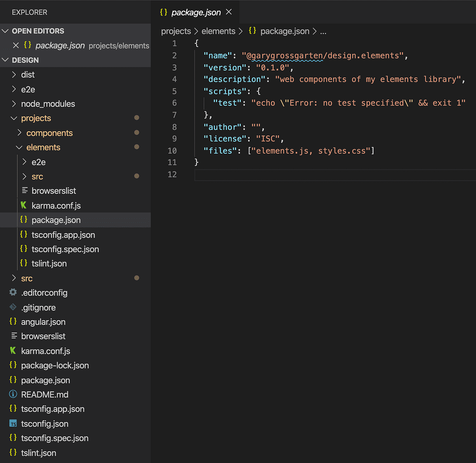Select tslint.json in the elements folder
Viewport: 476px width, 463px height.
pos(49,263)
